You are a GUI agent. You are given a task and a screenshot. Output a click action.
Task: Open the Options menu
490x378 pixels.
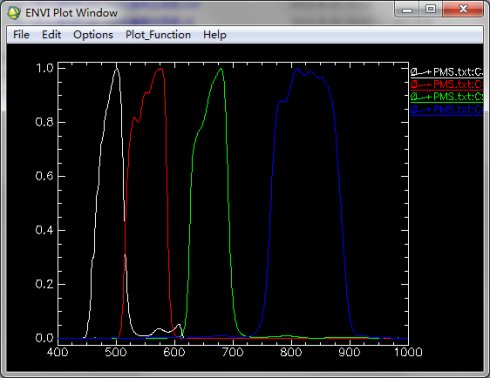pyautogui.click(x=93, y=35)
